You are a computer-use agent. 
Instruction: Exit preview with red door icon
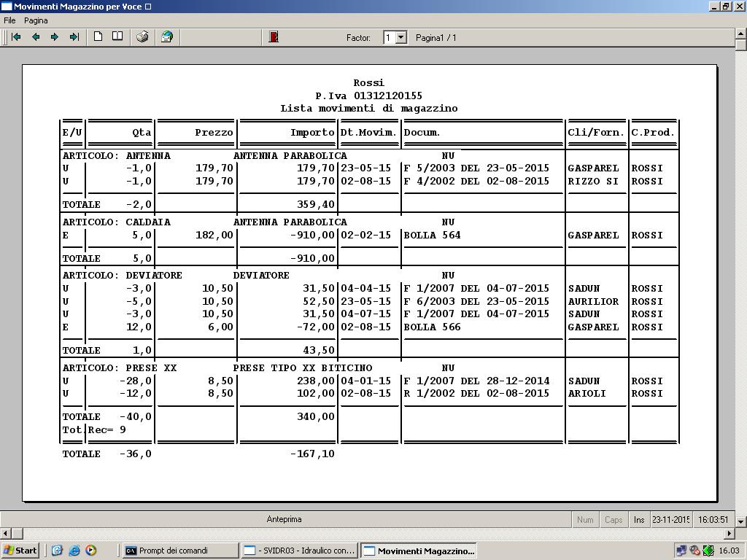click(x=274, y=36)
